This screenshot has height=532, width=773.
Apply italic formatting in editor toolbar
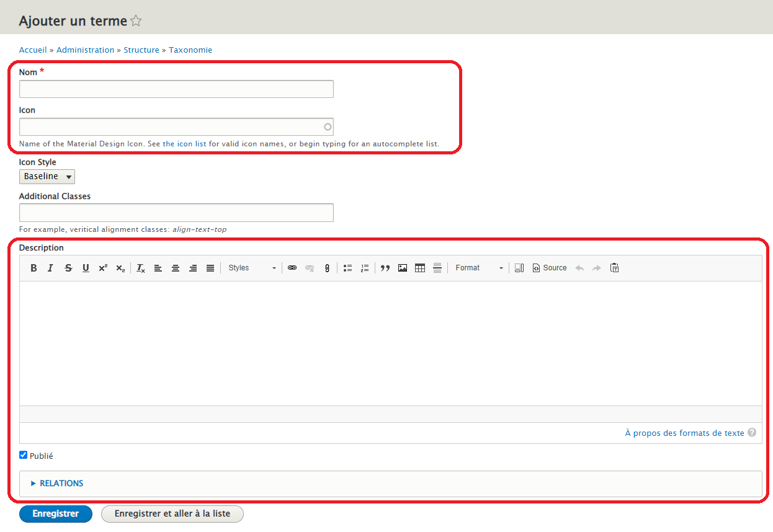tap(51, 268)
